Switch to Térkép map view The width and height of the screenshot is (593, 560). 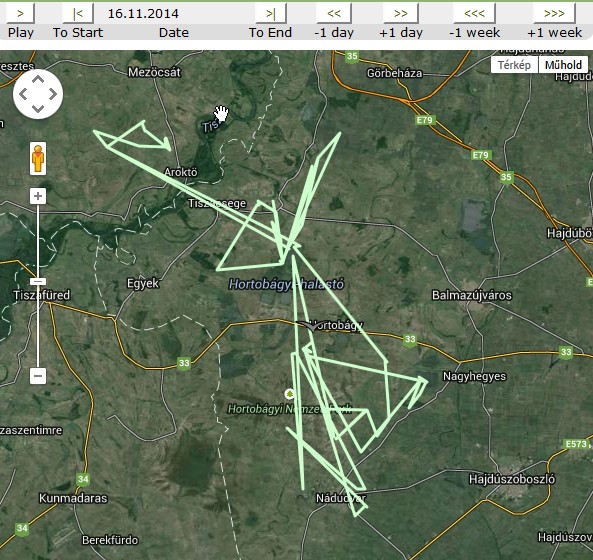514,65
